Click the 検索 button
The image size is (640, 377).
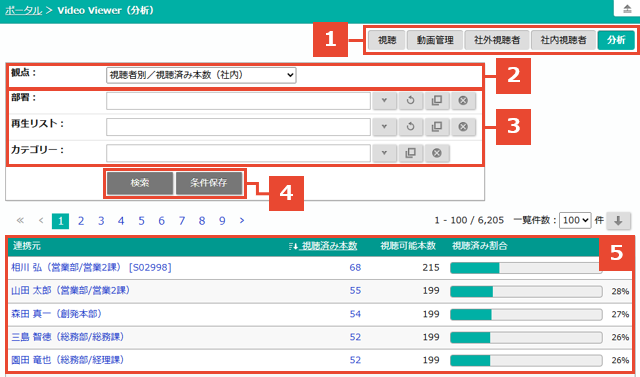tap(140, 183)
